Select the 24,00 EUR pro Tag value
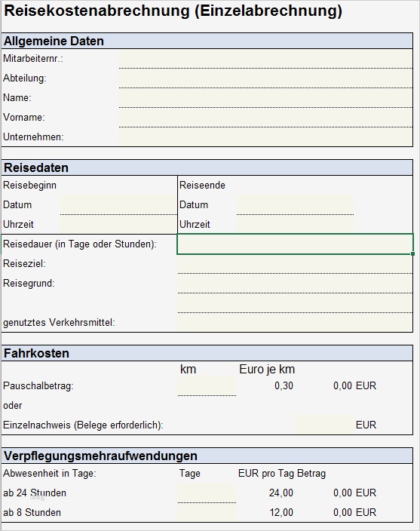420x531 pixels. tap(281, 493)
